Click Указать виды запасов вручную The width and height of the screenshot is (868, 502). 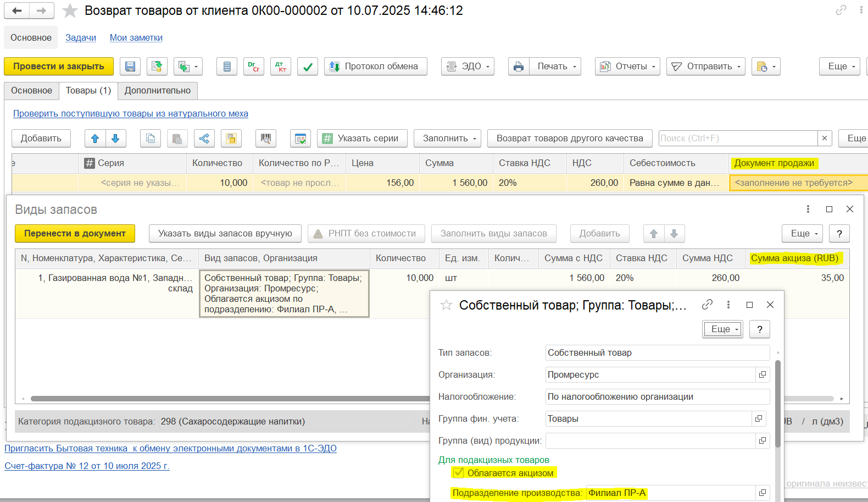point(225,234)
